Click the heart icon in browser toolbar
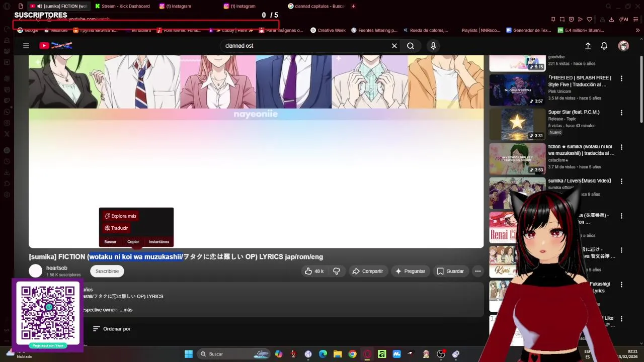Screen dimensions: 644x362 (590, 19)
